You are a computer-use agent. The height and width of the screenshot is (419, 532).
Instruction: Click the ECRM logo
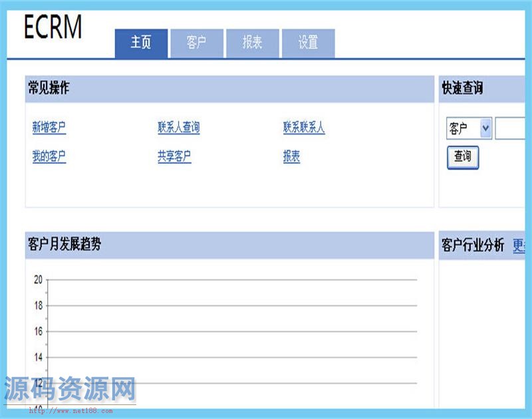coord(53,27)
